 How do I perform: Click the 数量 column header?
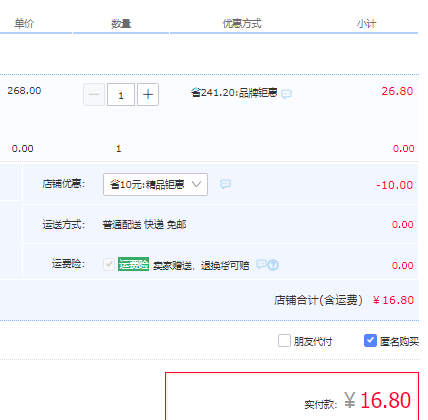click(121, 24)
